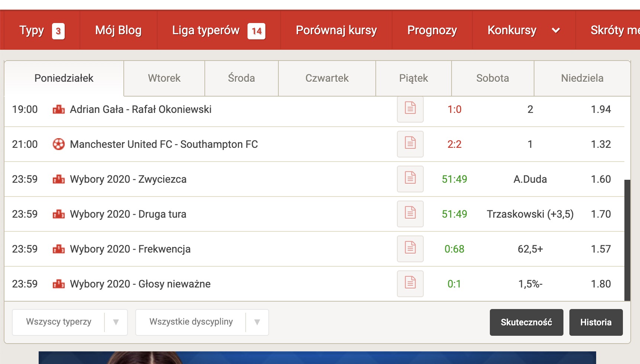The width and height of the screenshot is (640, 364).
Task: Open document icon for Wybory 2020 Zwyciezca
Action: tap(410, 179)
